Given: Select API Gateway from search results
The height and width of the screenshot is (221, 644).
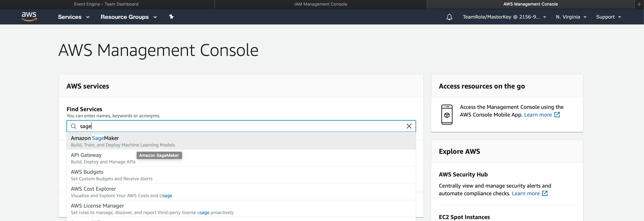Looking at the screenshot, I should point(86,155).
